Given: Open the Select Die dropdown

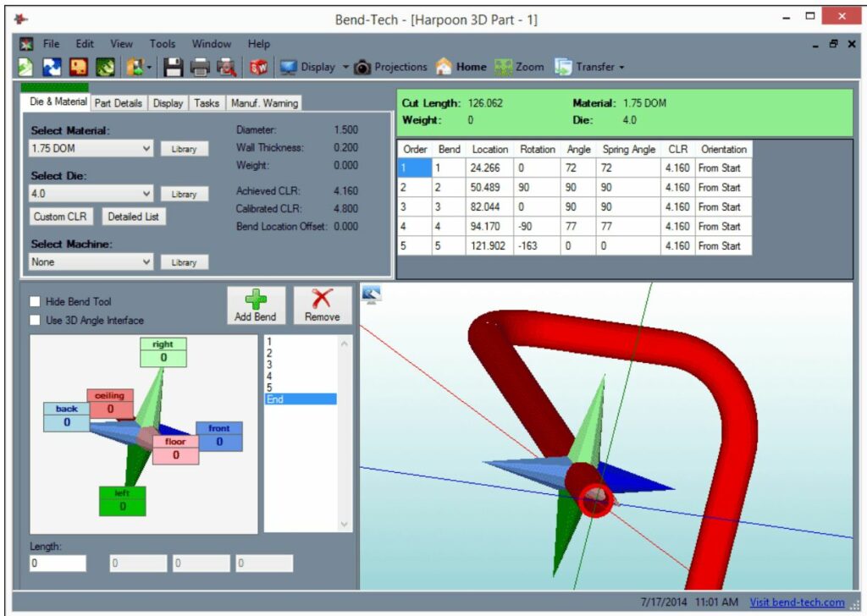Looking at the screenshot, I should (x=90, y=194).
